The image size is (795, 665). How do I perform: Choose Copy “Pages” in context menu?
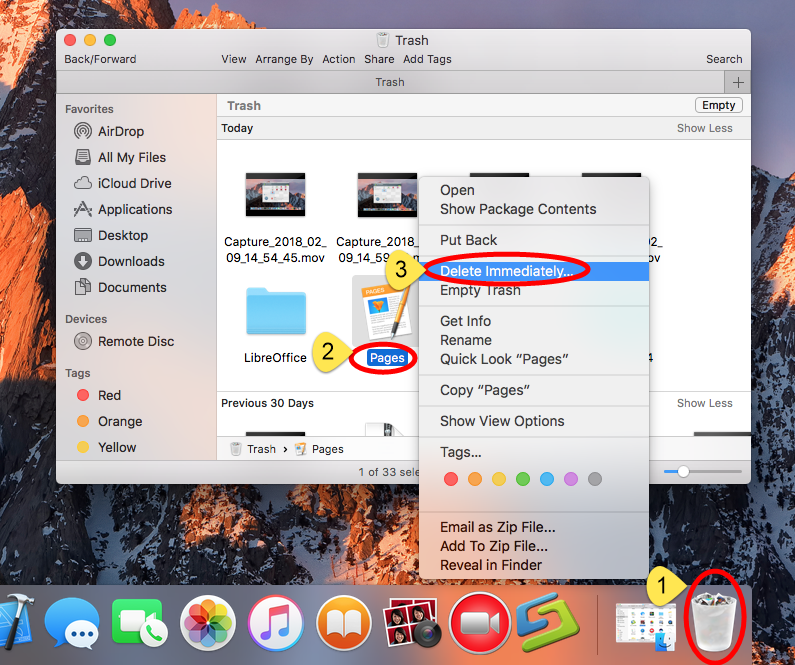(485, 390)
